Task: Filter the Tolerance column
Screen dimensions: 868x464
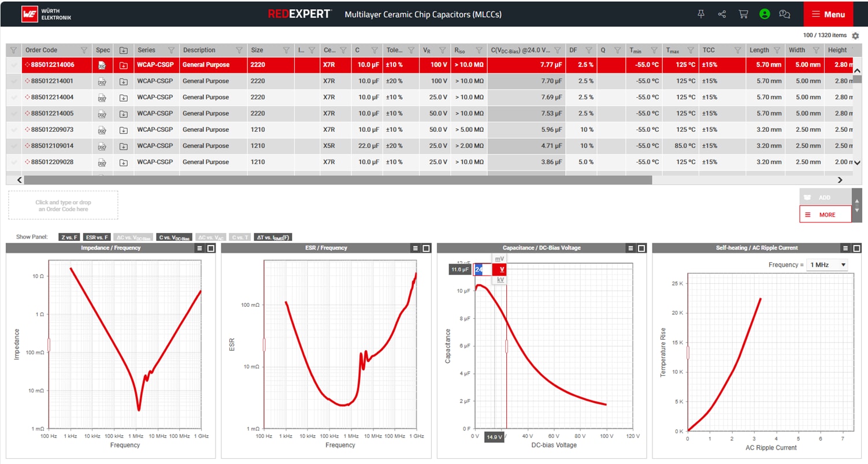Action: (x=411, y=50)
